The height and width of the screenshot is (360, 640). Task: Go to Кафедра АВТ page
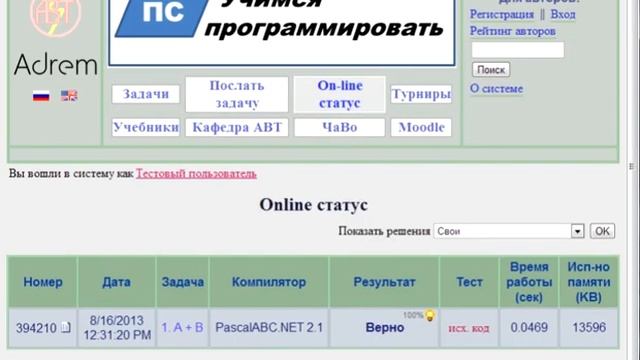[237, 127]
